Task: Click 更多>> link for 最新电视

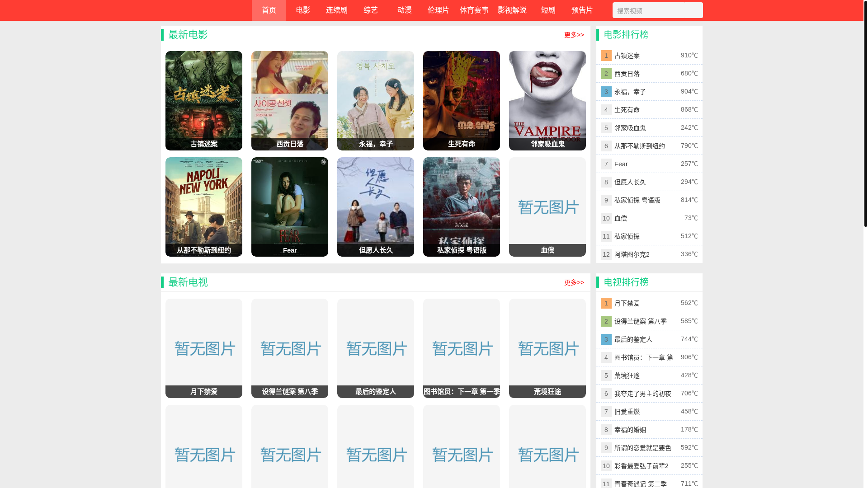Action: [x=574, y=282]
